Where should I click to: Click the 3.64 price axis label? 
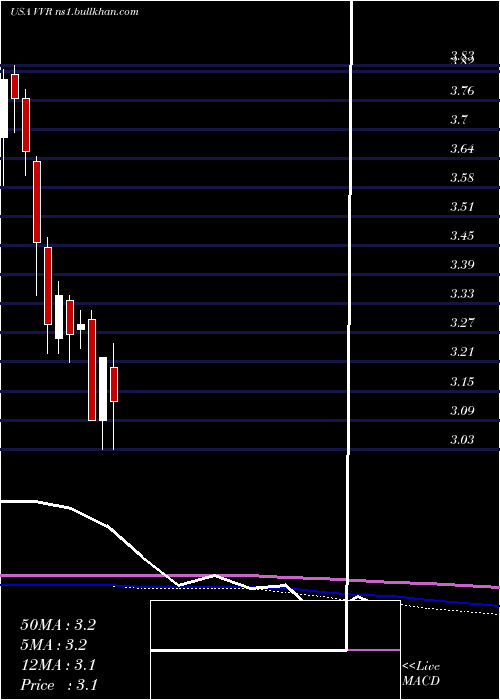(462, 149)
